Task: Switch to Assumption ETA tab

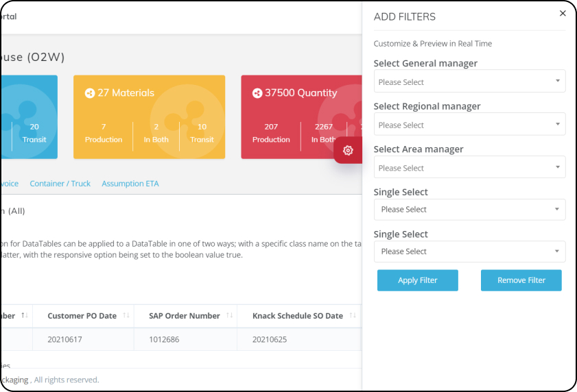Action: tap(130, 184)
